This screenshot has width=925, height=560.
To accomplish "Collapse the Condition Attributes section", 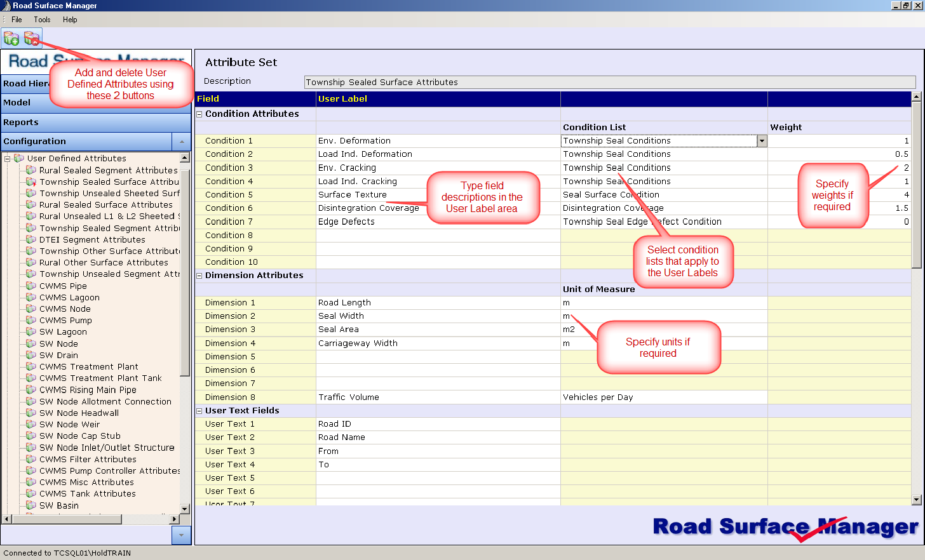I will click(x=199, y=114).
